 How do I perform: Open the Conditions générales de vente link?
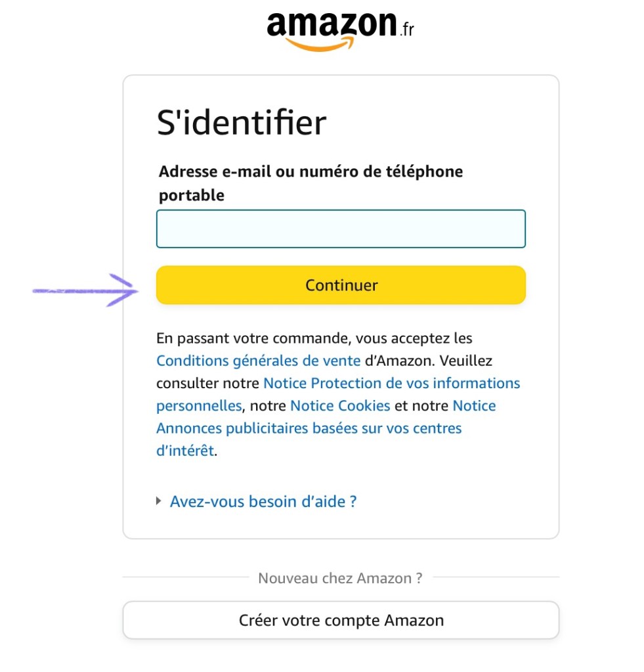[258, 361]
